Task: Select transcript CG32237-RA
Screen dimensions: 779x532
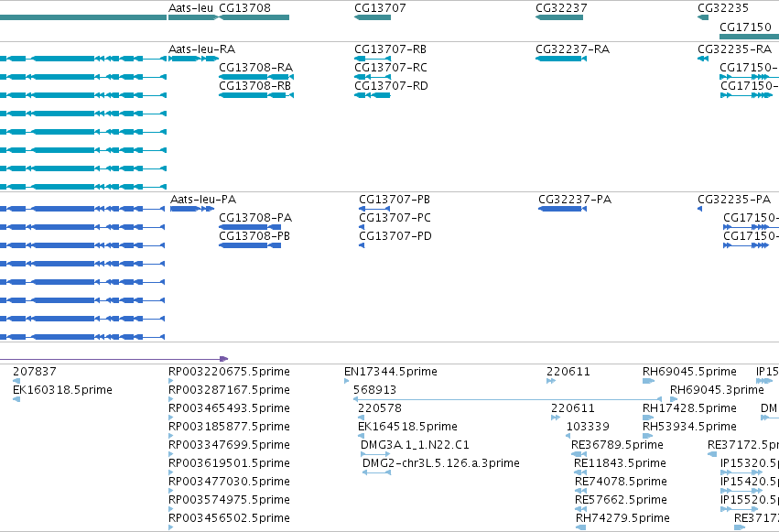Action: click(561, 59)
